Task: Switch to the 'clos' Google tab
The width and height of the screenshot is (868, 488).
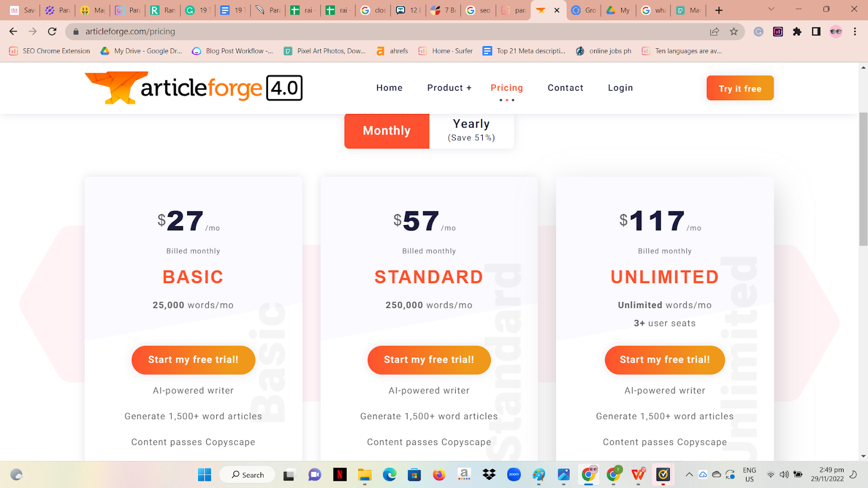Action: tap(374, 10)
